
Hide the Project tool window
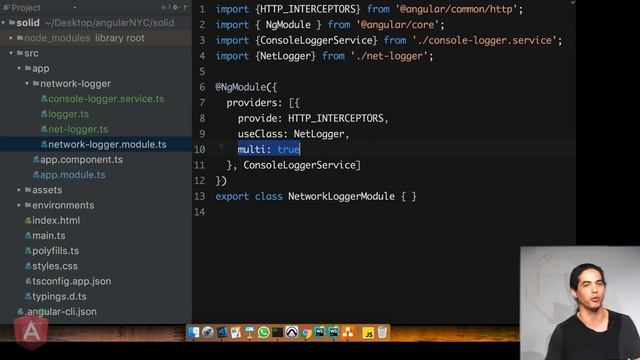pyautogui.click(x=186, y=7)
